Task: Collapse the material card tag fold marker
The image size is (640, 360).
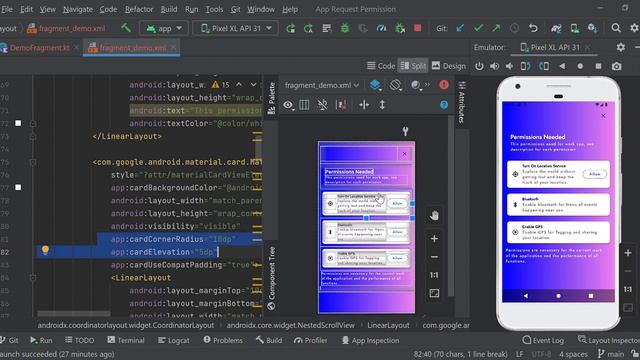Action: [x=33, y=162]
